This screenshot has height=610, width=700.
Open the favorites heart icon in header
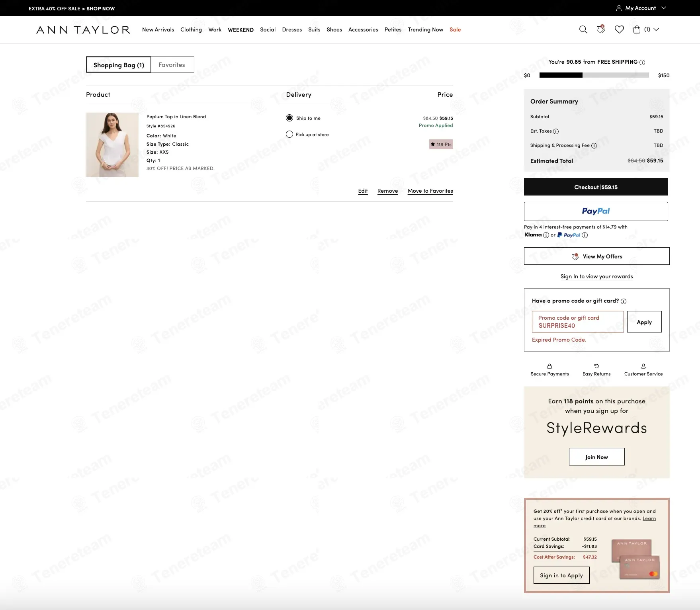(x=619, y=29)
